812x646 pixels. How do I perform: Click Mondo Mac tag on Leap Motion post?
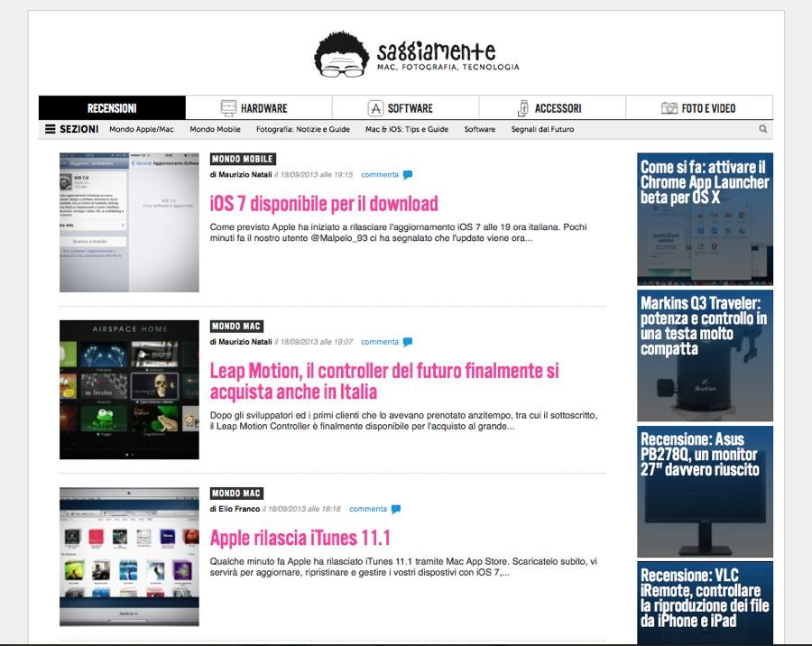[236, 326]
